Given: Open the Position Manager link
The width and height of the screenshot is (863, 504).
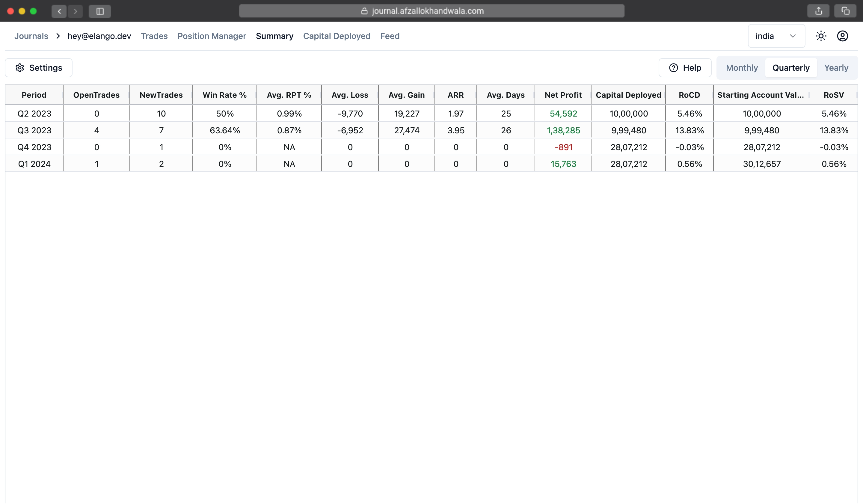Looking at the screenshot, I should (211, 36).
